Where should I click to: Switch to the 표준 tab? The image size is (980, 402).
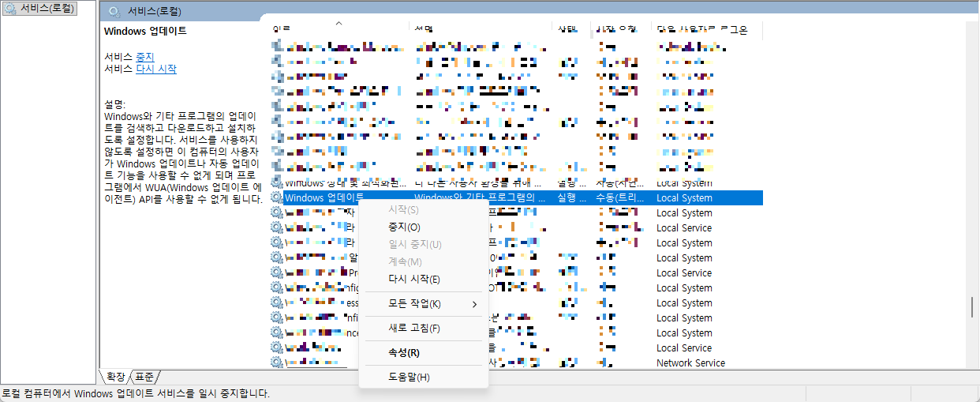(144, 377)
